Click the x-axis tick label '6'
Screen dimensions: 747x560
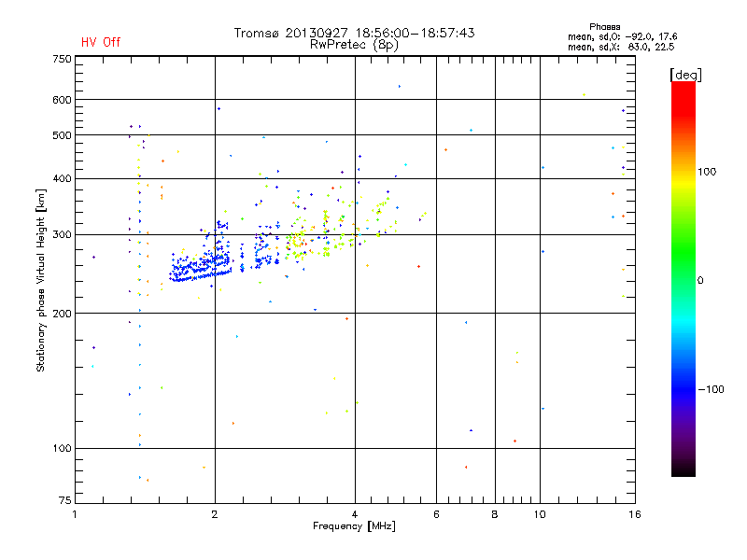(436, 514)
